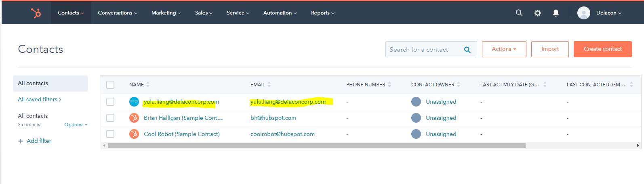The height and width of the screenshot is (184, 644).
Task: Click owner avatar in yulu.liang row
Action: [416, 102]
